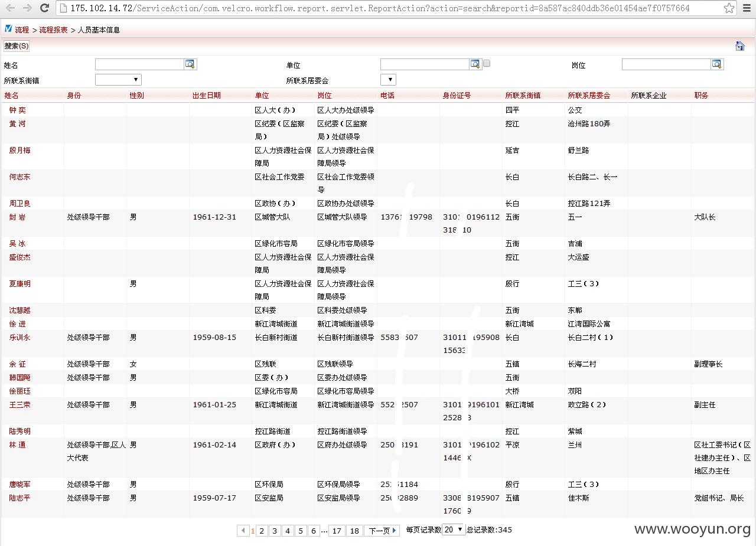Click into the 岗位 input field
Image resolution: width=756 pixels, height=546 pixels.
[666, 64]
